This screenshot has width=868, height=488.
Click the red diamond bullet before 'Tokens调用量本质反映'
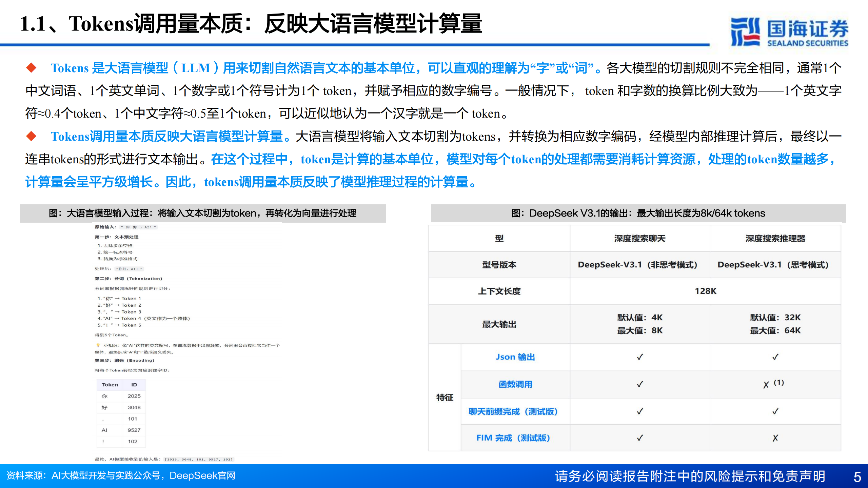click(x=31, y=136)
